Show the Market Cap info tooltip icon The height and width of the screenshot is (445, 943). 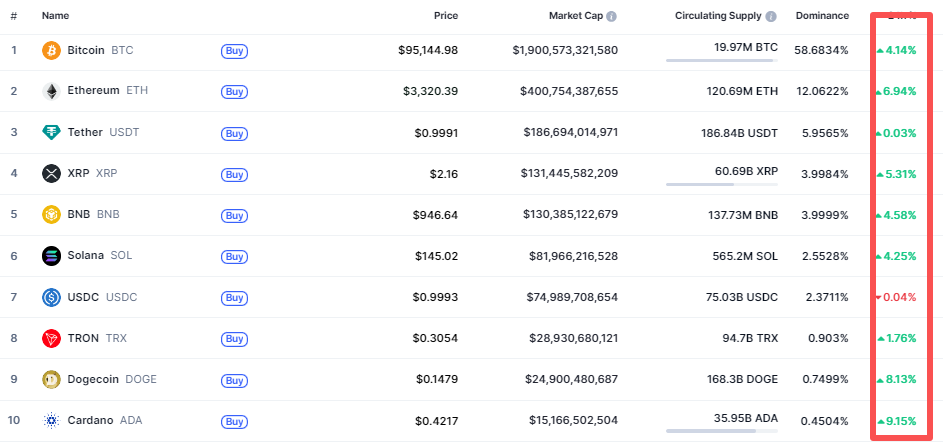pyautogui.click(x=612, y=17)
